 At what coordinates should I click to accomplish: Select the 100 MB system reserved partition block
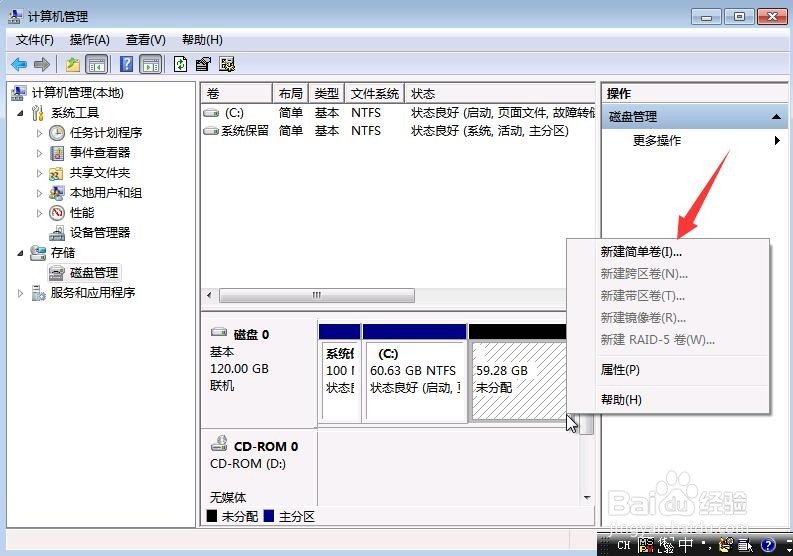click(340, 381)
